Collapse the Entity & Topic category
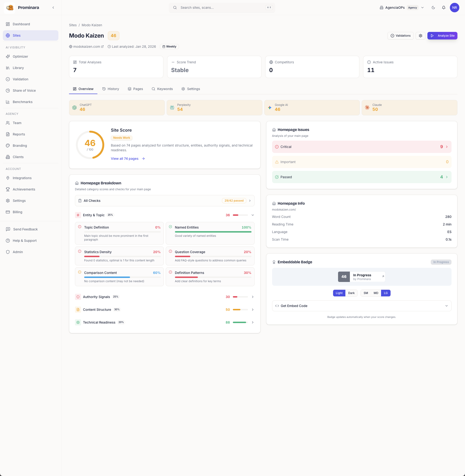The width and height of the screenshot is (465, 476). tap(252, 215)
